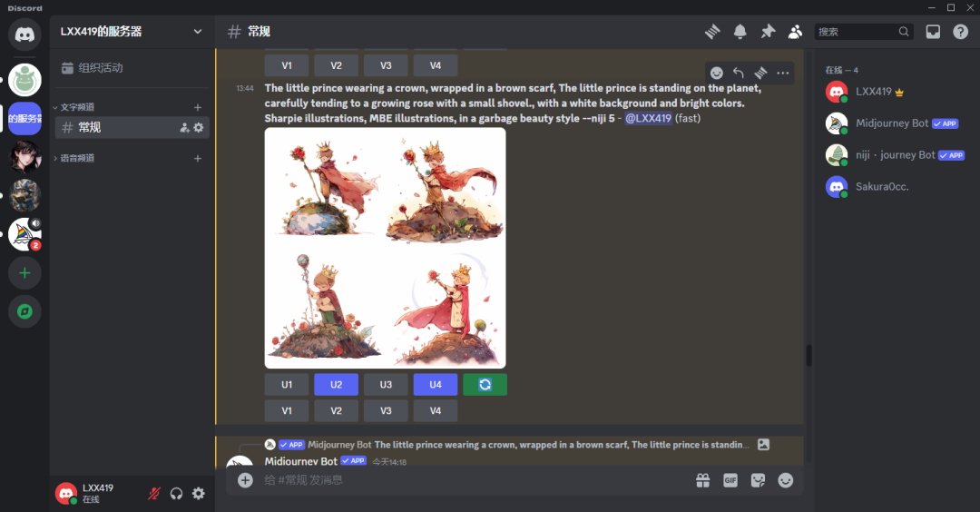Create thread from message hover toolbar
Screen dimensions: 980x512
point(760,74)
